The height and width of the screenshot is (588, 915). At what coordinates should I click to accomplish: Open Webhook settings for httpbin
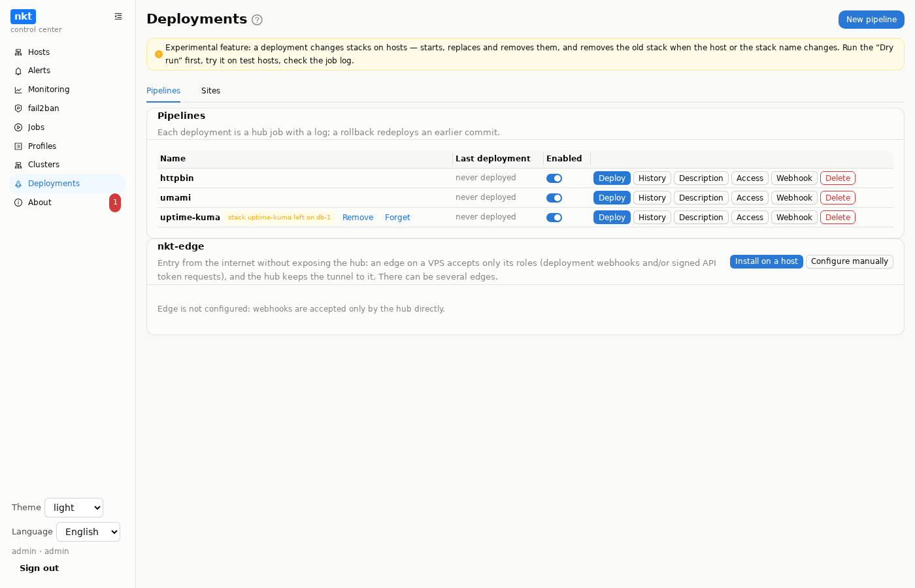click(794, 178)
